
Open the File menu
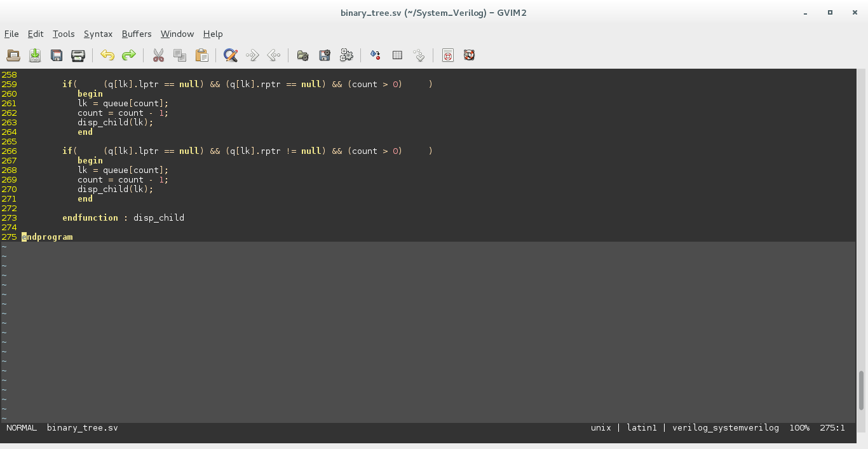[x=11, y=34]
